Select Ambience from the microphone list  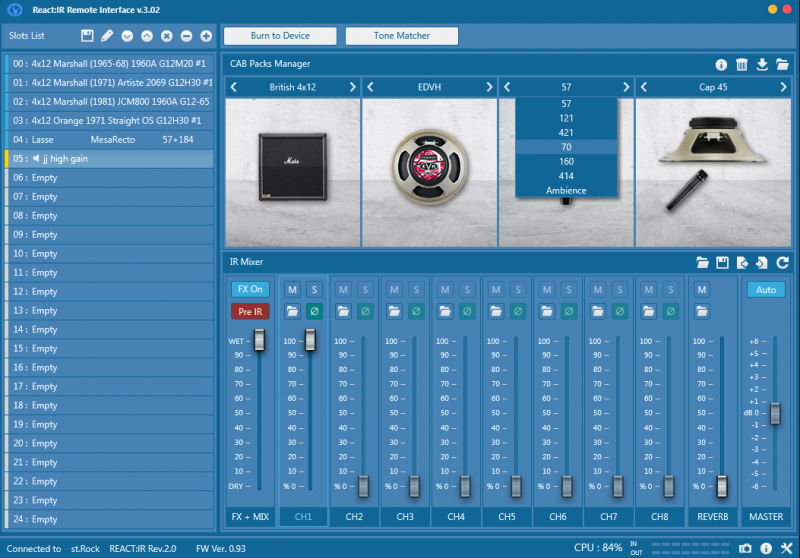coord(566,190)
